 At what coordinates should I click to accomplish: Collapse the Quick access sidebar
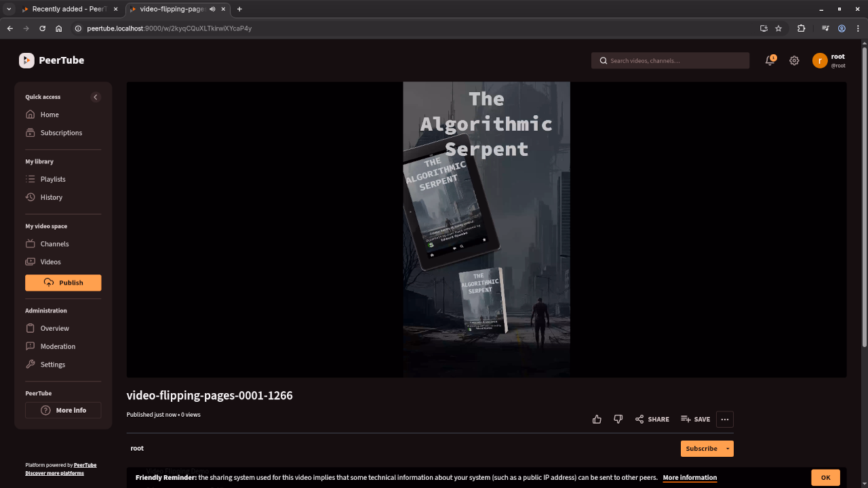point(96,97)
